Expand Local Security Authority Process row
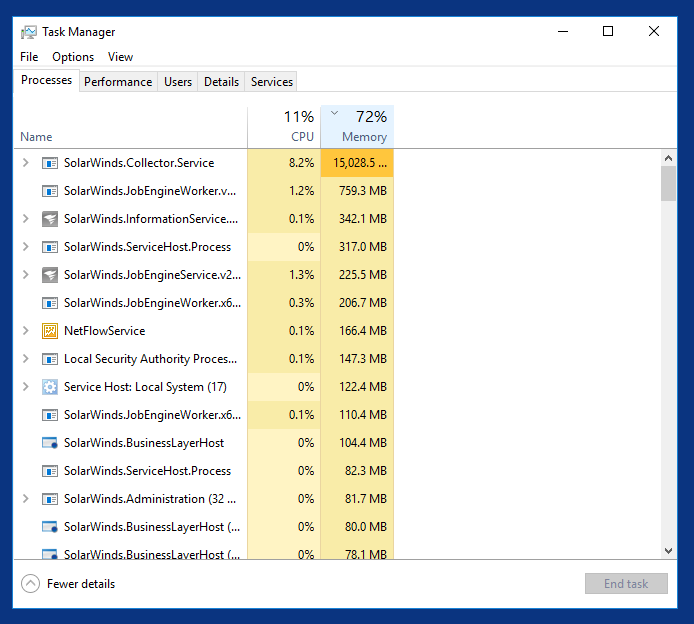This screenshot has height=624, width=694. [26, 358]
